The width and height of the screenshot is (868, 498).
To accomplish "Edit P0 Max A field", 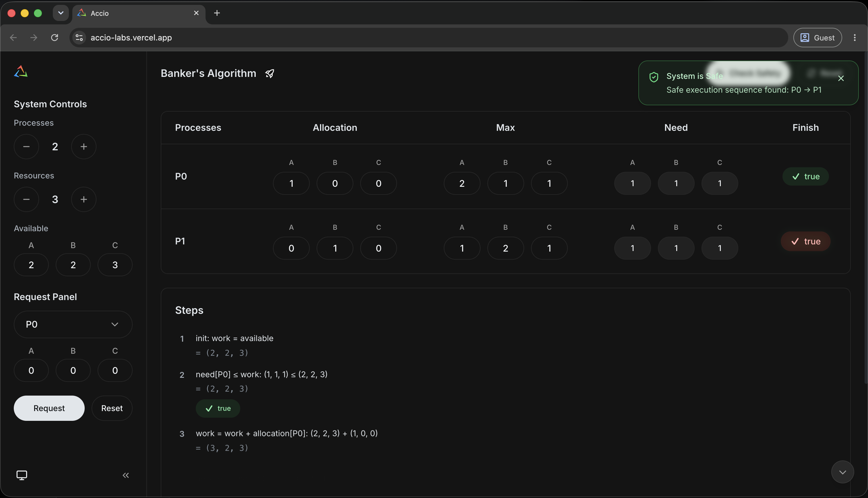I will [462, 183].
